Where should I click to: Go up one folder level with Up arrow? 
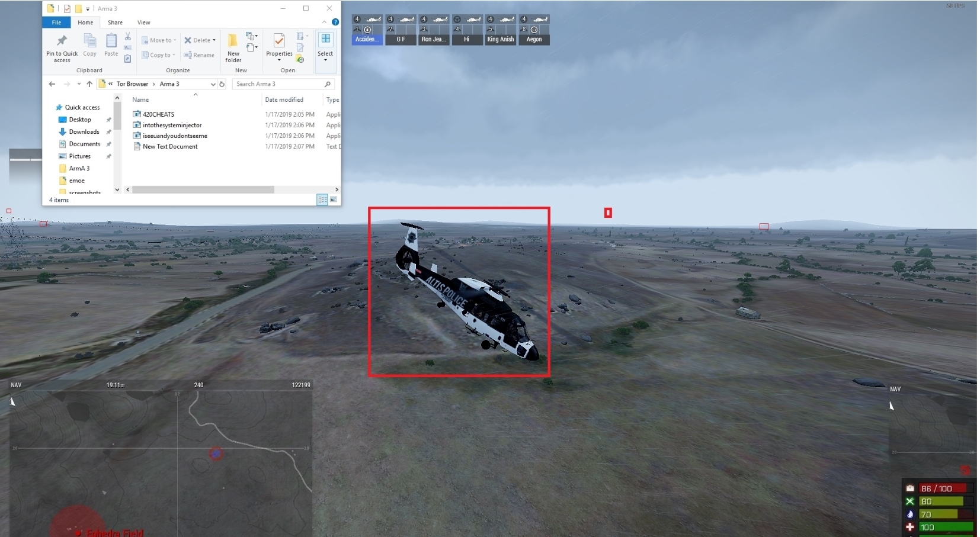89,84
